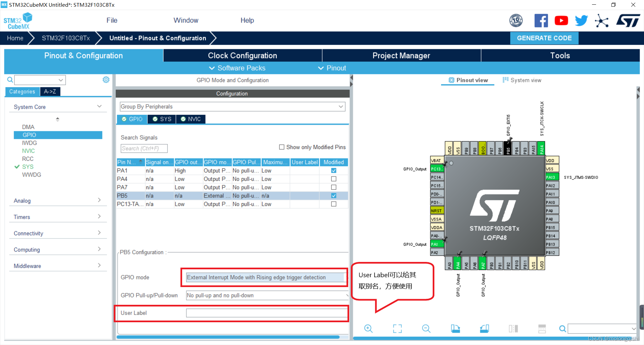644x345 pixels.
Task: Click the Search Signals field
Action: pyautogui.click(x=144, y=148)
